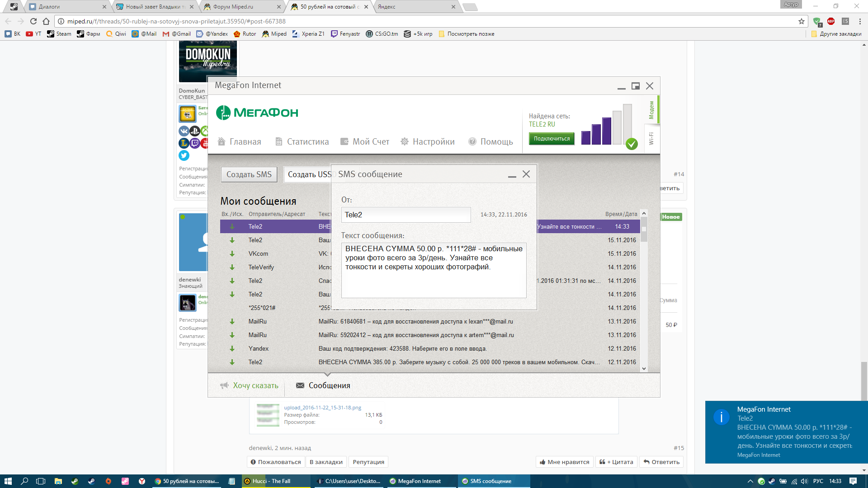868x488 pixels.
Task: Click the browser home button
Action: point(46,21)
